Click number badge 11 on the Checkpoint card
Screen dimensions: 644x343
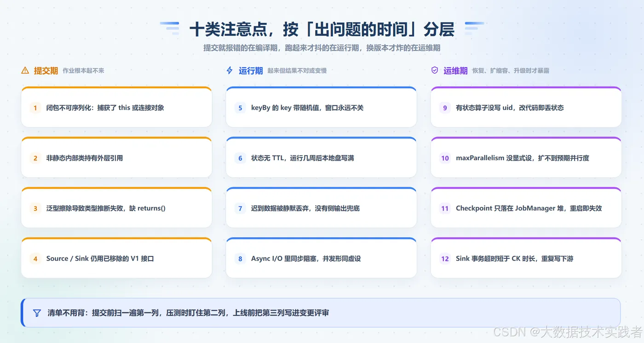pyautogui.click(x=445, y=208)
